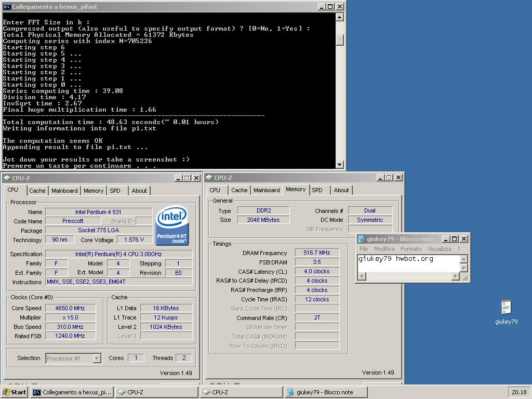Click Instructions field MMX, SSE, SSE2
532x399 pixels.
tap(119, 282)
